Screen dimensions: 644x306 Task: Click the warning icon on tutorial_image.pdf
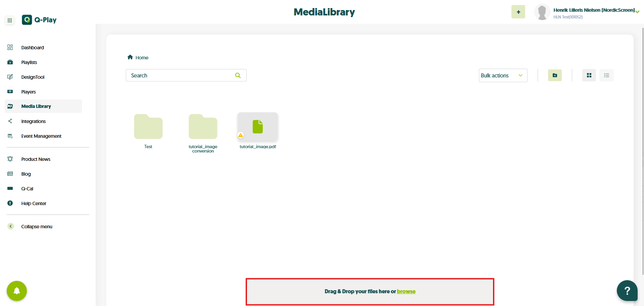point(241,135)
